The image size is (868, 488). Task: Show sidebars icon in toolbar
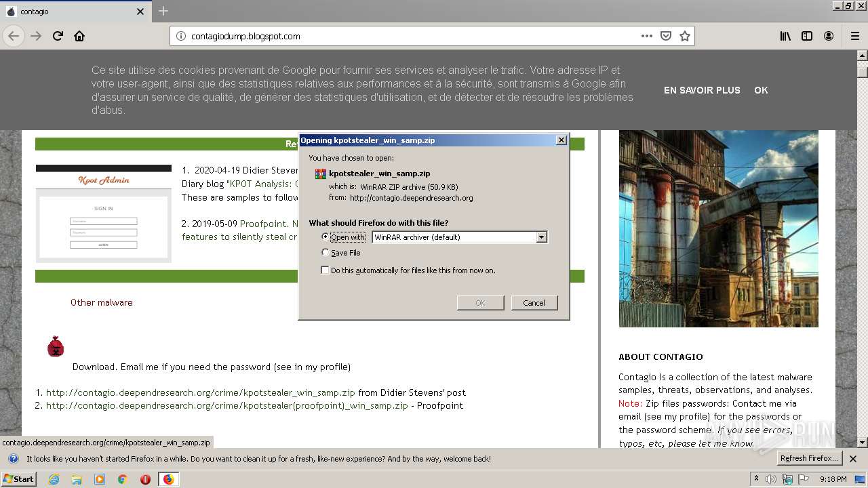coord(807,36)
